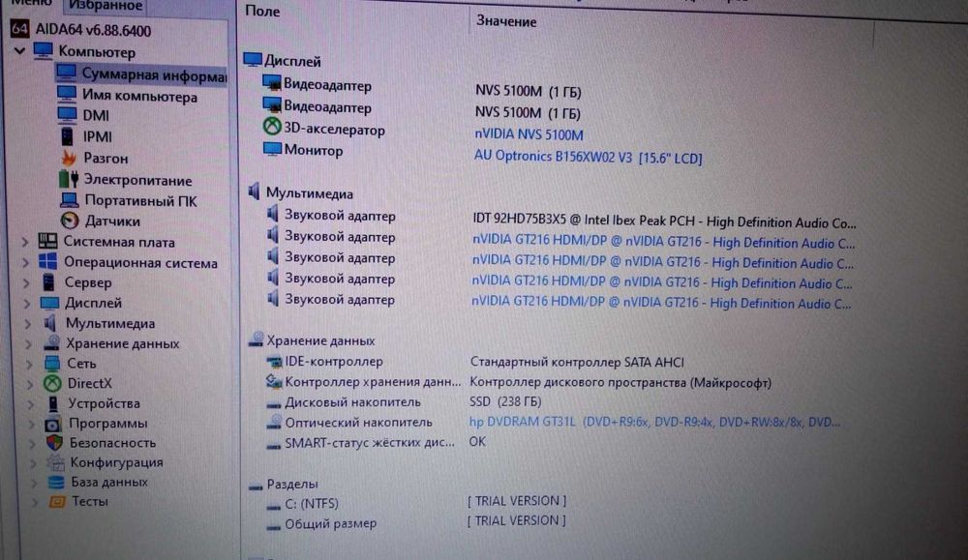Select the Конфигурация tree item
968x560 pixels.
[x=117, y=462]
